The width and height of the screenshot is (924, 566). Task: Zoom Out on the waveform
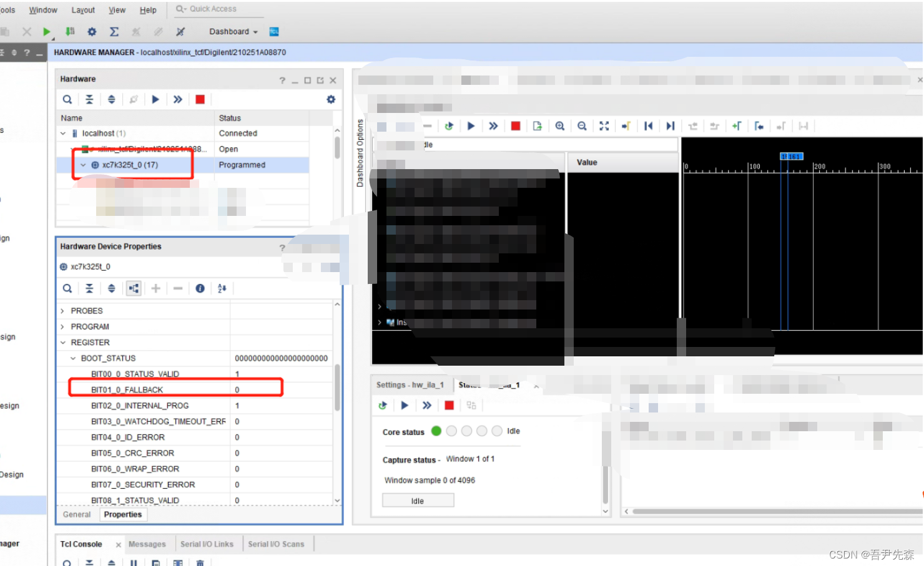coord(582,125)
